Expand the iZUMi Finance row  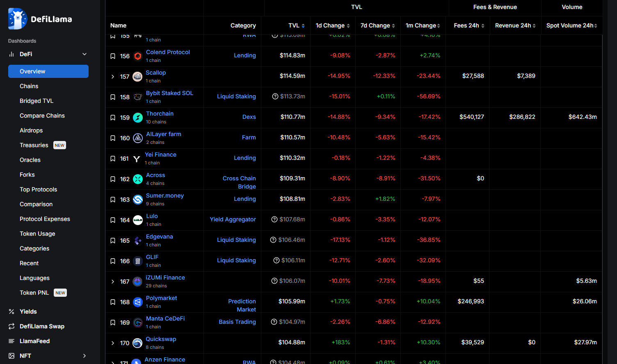113,282
